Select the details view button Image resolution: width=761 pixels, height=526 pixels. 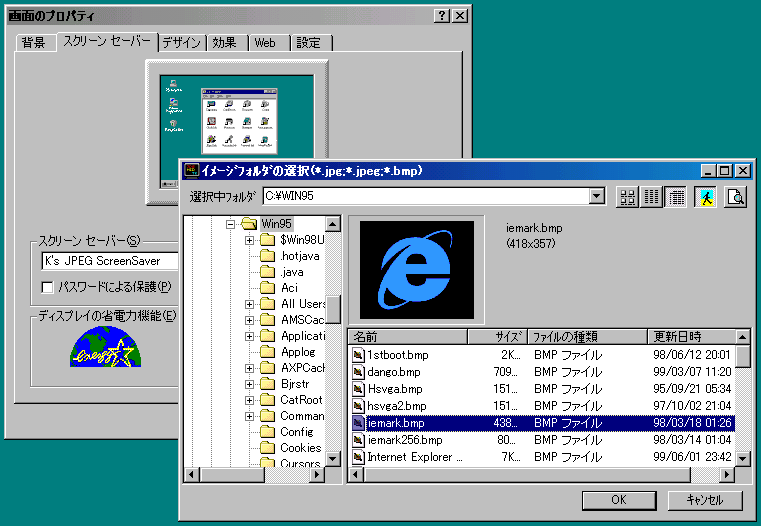[x=676, y=197]
